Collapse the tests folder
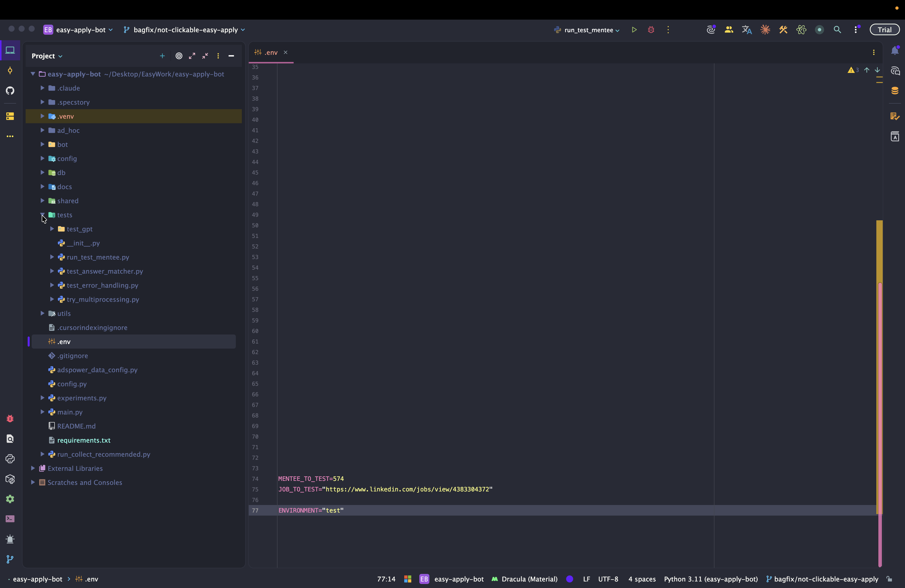 [x=42, y=215]
